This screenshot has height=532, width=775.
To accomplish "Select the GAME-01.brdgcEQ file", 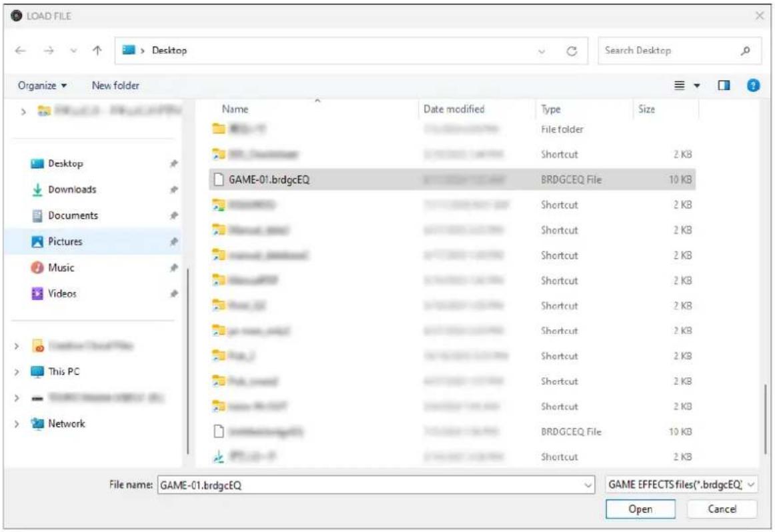I will (452, 180).
